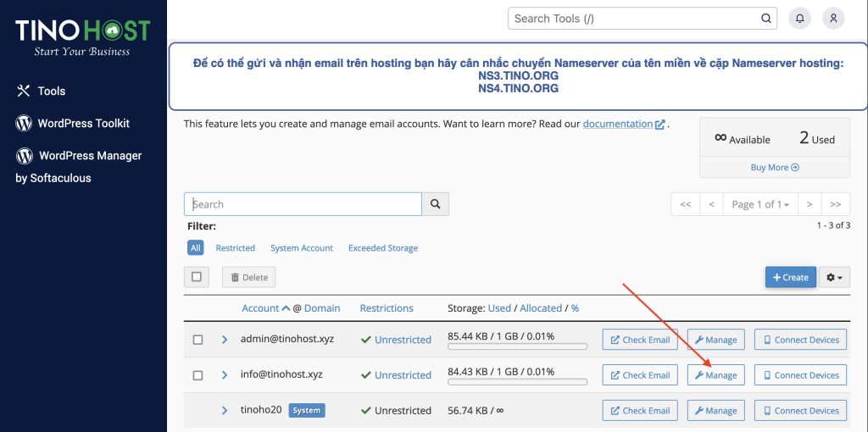The image size is (868, 432).
Task: Sort by storage % header
Action: tap(576, 308)
